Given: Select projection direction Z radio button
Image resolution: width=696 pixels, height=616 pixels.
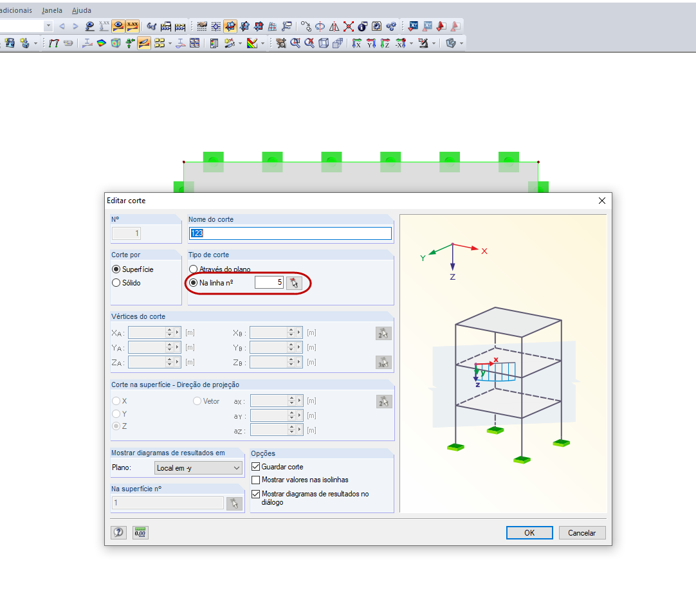Looking at the screenshot, I should point(116,426).
